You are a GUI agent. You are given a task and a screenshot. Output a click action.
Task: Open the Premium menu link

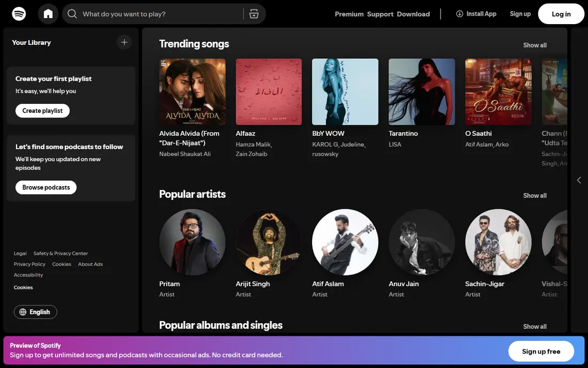tap(349, 14)
